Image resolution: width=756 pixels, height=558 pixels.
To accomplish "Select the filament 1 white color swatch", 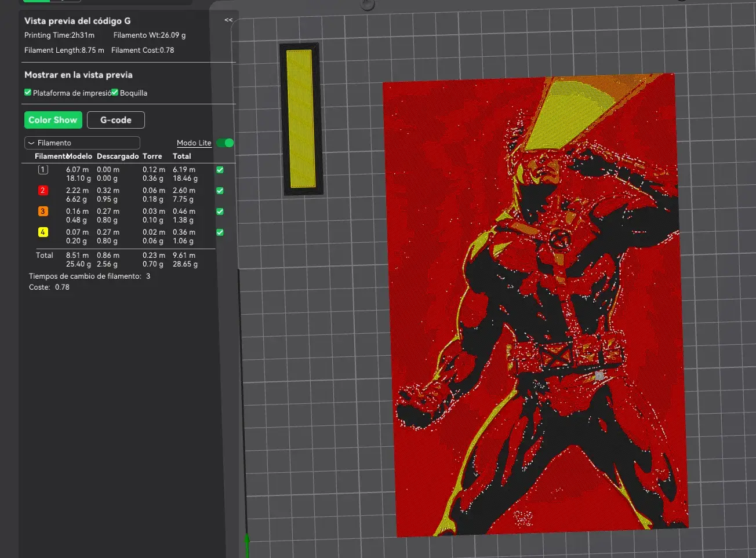I will 43,170.
